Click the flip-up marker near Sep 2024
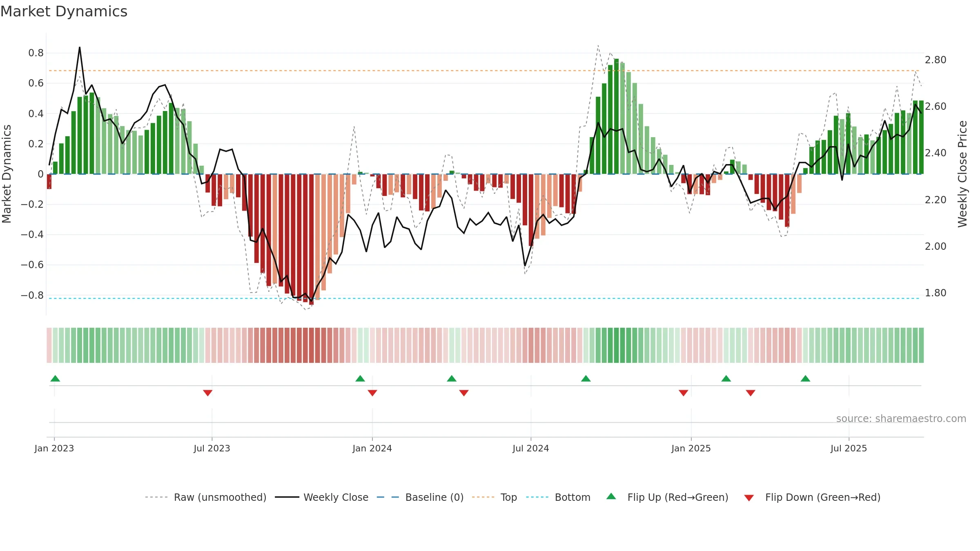980x551 pixels. point(586,378)
